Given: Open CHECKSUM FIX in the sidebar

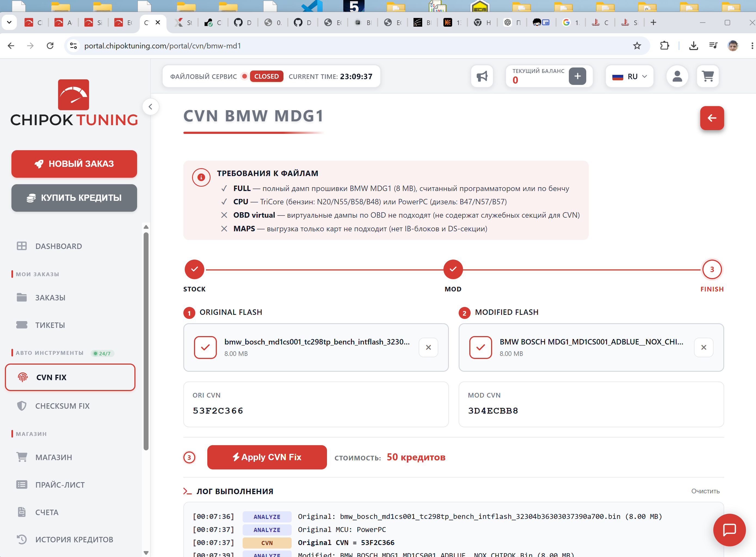Looking at the screenshot, I should tap(62, 406).
